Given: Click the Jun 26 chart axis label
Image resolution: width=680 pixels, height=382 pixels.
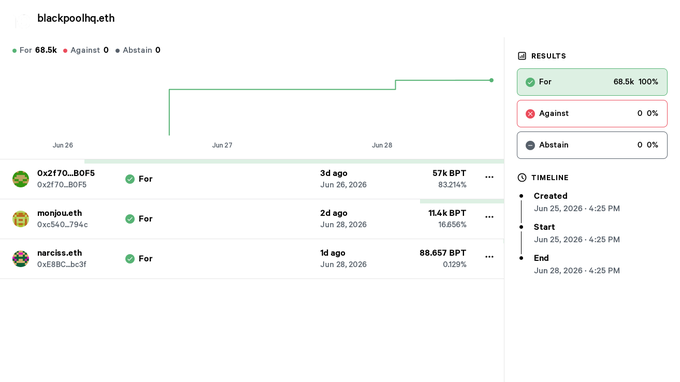Looking at the screenshot, I should click(63, 145).
